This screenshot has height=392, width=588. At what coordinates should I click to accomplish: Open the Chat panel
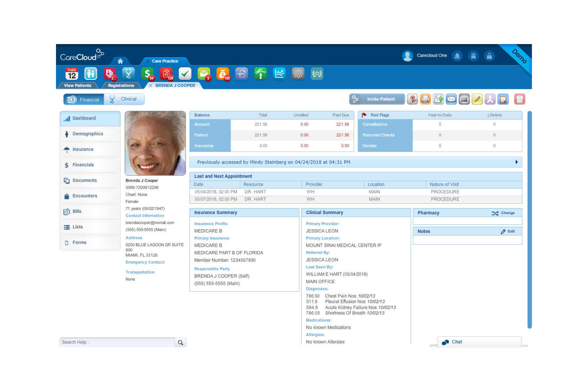coord(479,342)
